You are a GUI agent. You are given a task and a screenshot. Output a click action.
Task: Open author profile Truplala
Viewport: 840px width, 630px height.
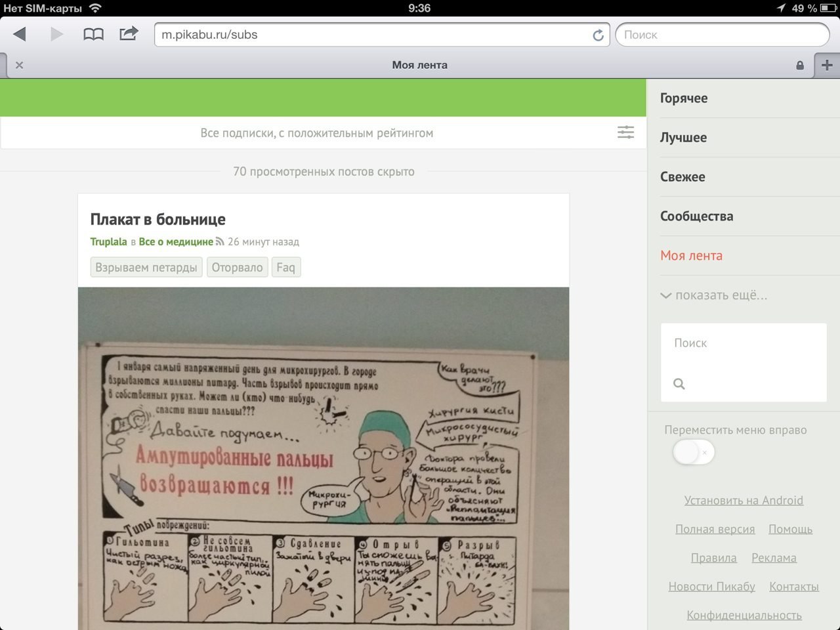pos(108,241)
